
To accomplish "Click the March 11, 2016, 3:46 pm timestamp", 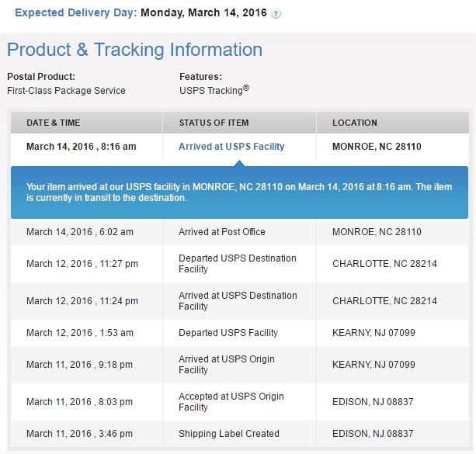I will pos(80,434).
